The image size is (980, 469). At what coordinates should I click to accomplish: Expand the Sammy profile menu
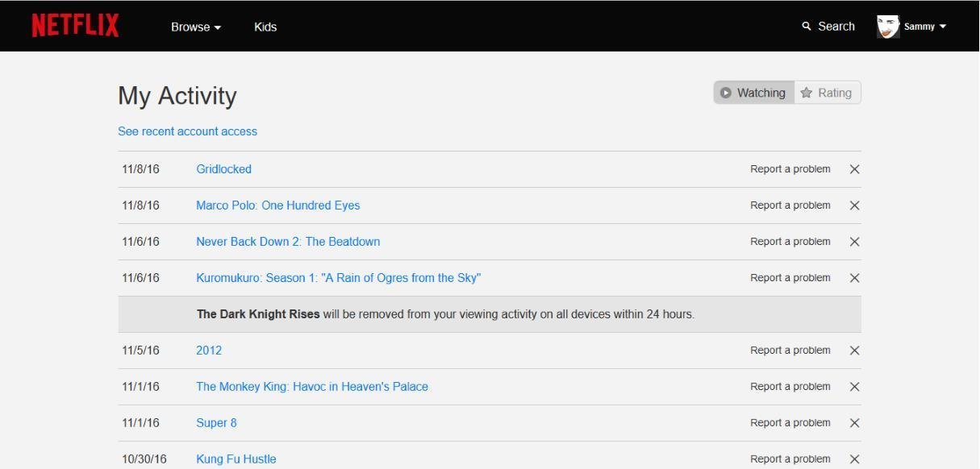924,27
